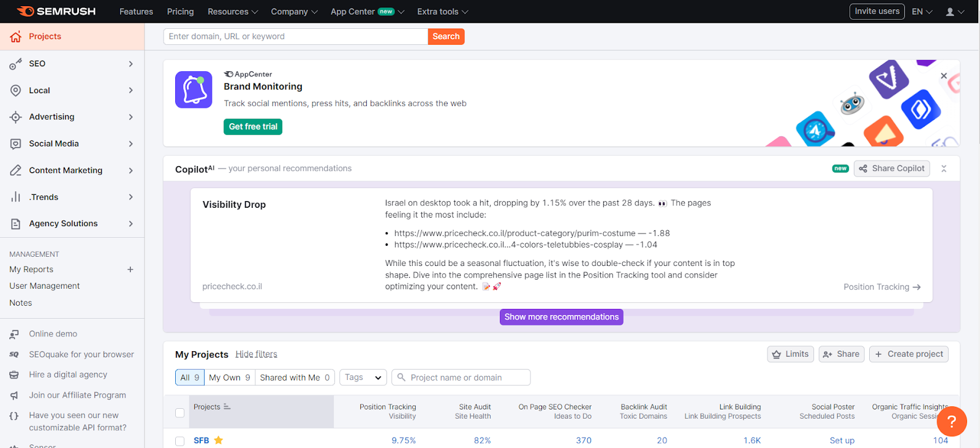
Task: Open the EN language dropdown
Action: [x=922, y=12]
